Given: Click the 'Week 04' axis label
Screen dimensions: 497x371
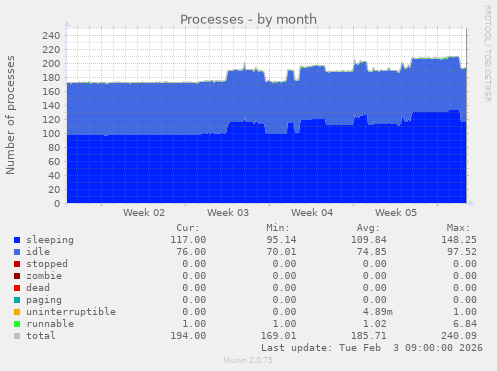Looking at the screenshot, I should pyautogui.click(x=312, y=213).
